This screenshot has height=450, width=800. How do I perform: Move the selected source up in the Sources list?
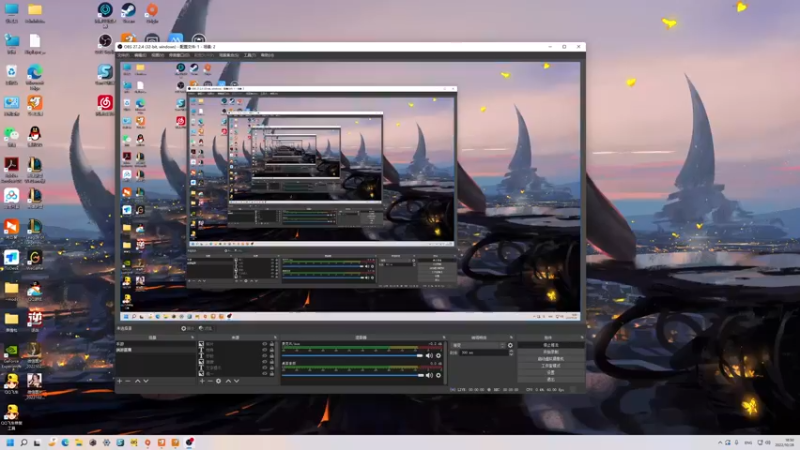[x=228, y=381]
